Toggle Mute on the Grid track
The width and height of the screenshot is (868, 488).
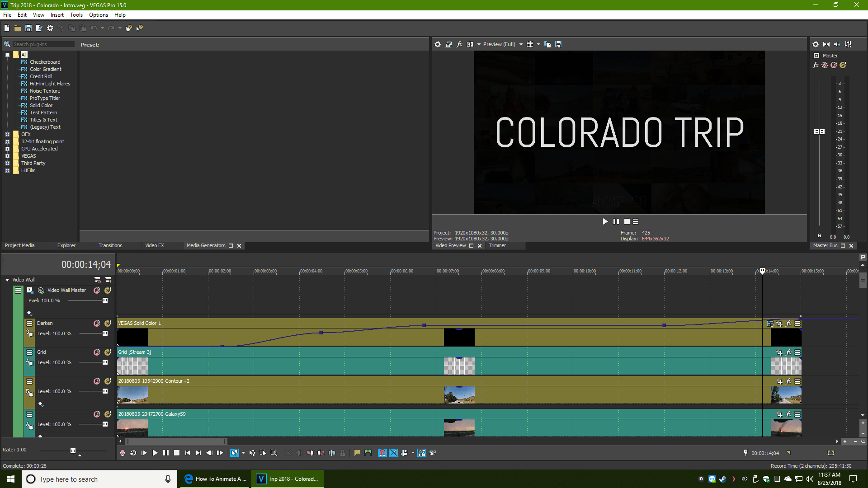point(97,352)
